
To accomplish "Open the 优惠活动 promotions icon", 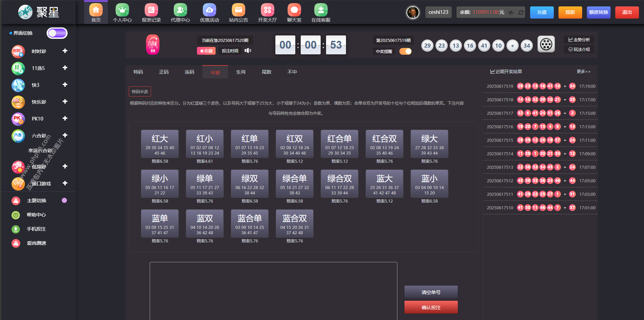I will [x=209, y=10].
